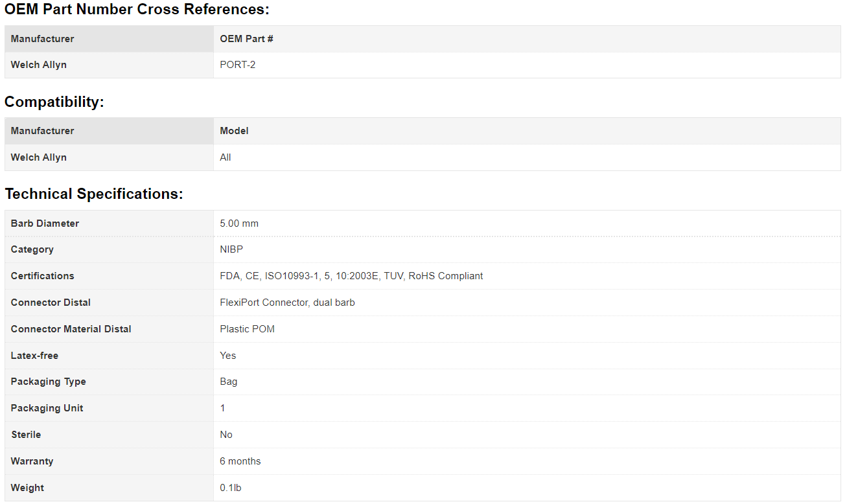Click the 'Sterile' label
The image size is (847, 504).
(x=26, y=435)
